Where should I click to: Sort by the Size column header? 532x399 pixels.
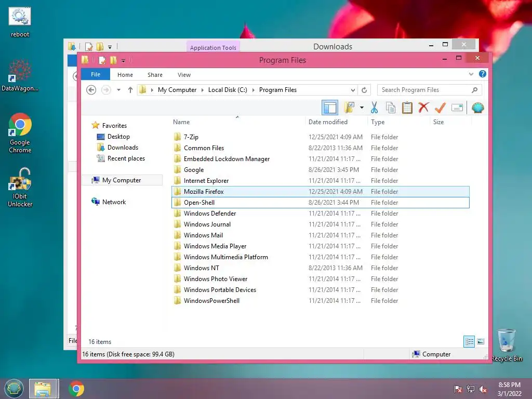tap(438, 122)
